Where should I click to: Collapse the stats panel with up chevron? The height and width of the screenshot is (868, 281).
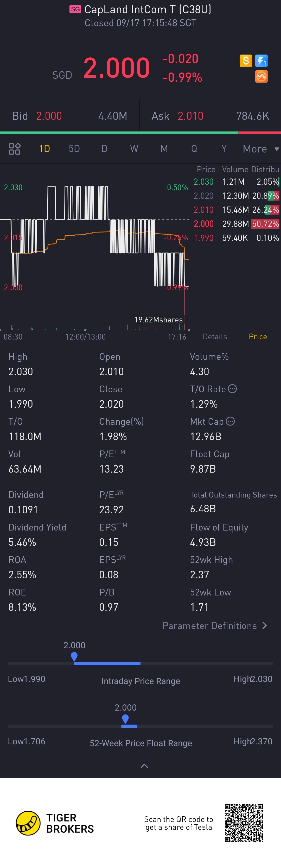[x=144, y=766]
